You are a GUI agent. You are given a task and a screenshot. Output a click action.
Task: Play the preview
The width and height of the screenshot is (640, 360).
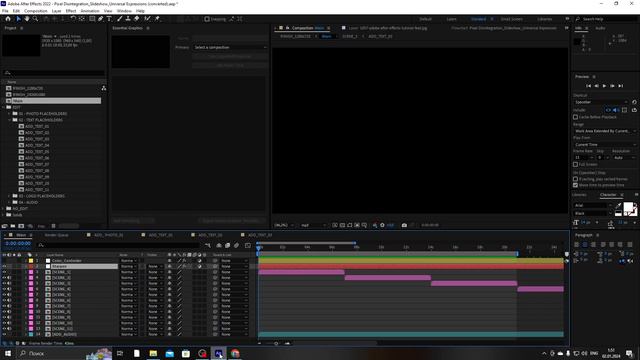click(x=604, y=86)
